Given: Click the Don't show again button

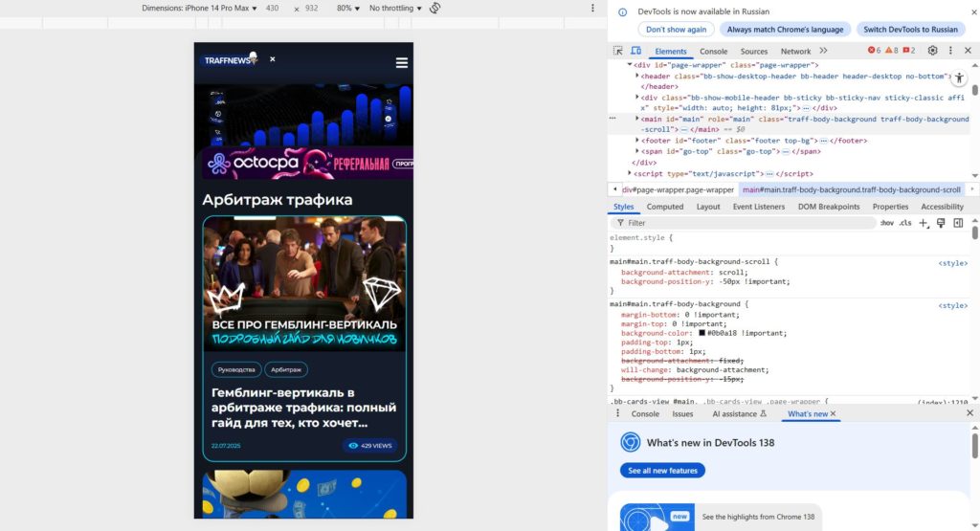Looking at the screenshot, I should point(677,30).
